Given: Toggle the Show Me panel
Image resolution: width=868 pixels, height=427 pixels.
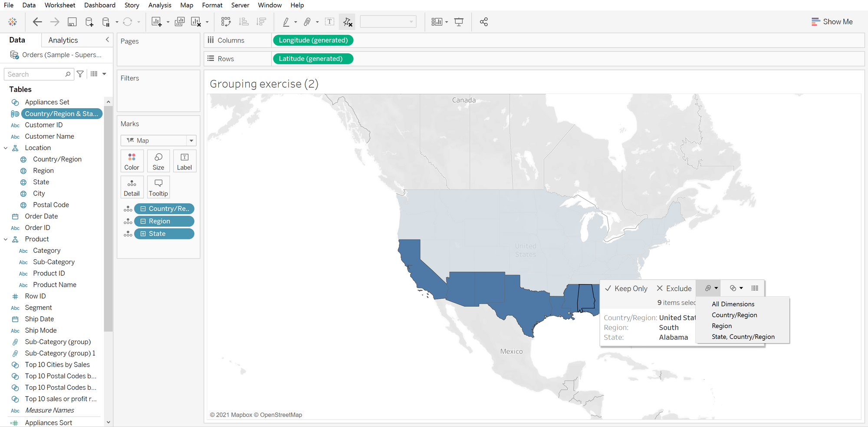Looking at the screenshot, I should click(x=832, y=22).
